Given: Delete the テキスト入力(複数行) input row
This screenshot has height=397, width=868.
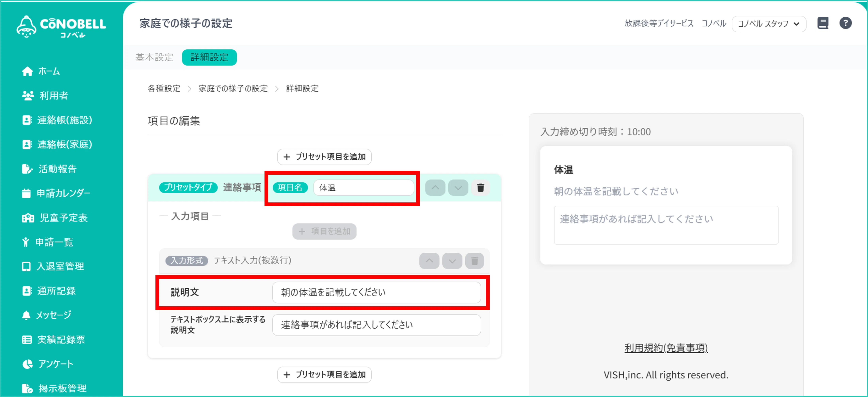Looking at the screenshot, I should (474, 261).
